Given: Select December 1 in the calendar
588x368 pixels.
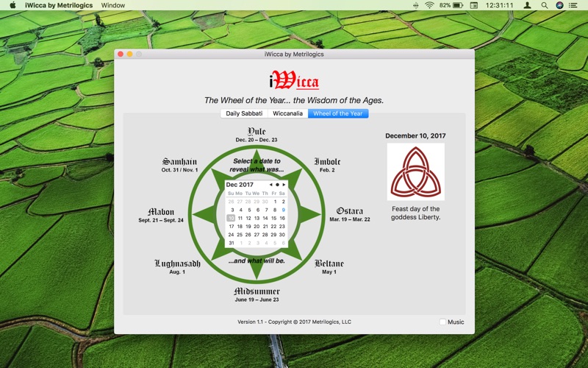Looking at the screenshot, I should [x=274, y=202].
